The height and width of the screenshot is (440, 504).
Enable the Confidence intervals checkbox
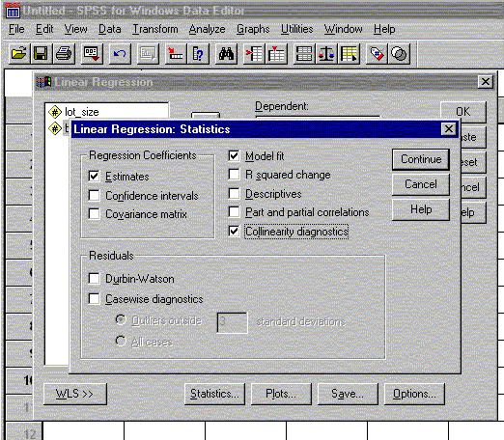point(94,195)
